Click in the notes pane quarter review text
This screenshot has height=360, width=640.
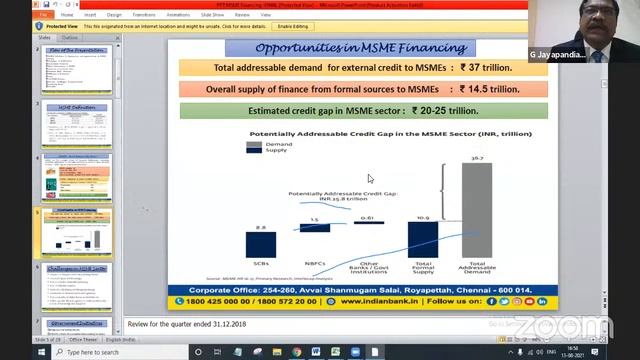pyautogui.click(x=187, y=324)
